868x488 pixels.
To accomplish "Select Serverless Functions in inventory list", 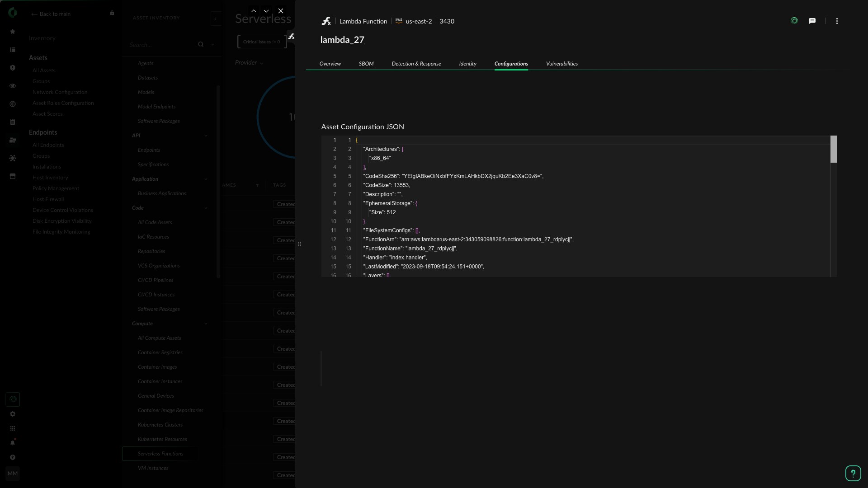I will pyautogui.click(x=160, y=454).
